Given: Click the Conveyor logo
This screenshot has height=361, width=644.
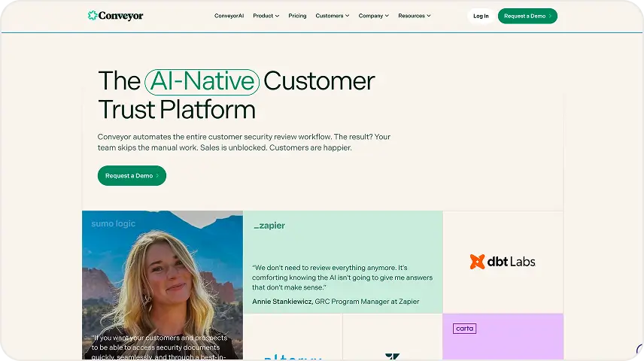Looking at the screenshot, I should pyautogui.click(x=115, y=16).
